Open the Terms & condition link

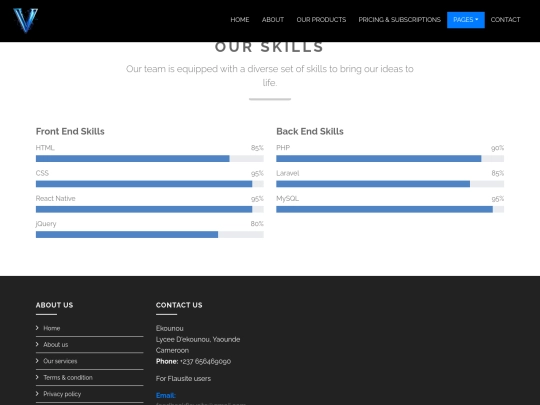pos(68,377)
